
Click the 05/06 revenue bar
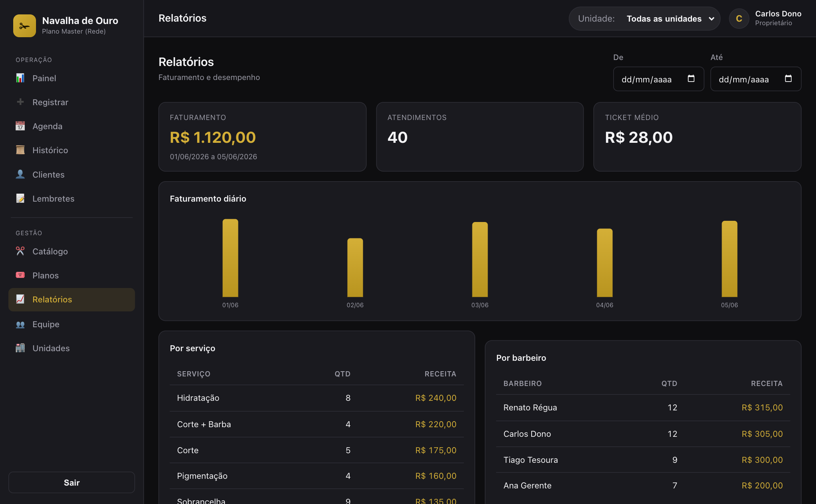[x=730, y=259]
